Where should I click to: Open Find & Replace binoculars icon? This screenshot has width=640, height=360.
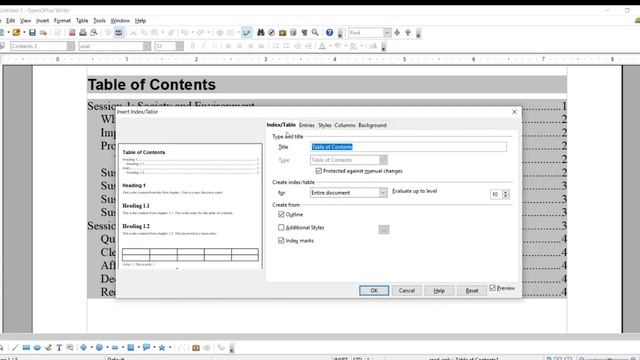260,33
